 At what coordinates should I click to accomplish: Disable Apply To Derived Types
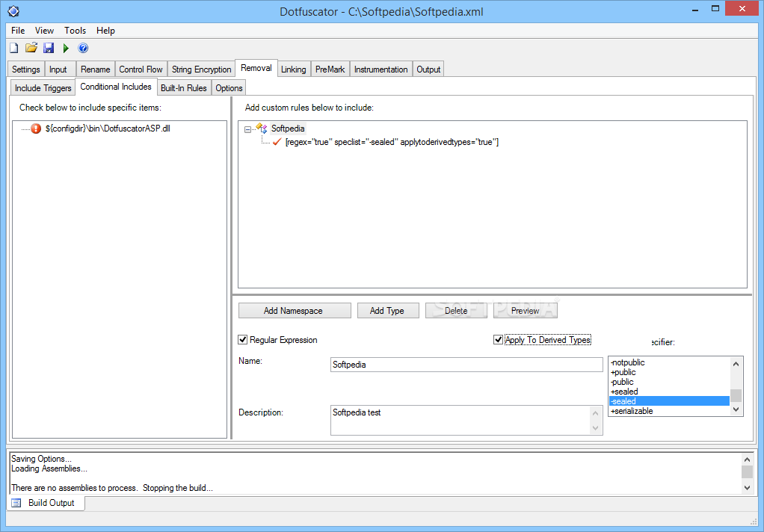(x=498, y=339)
